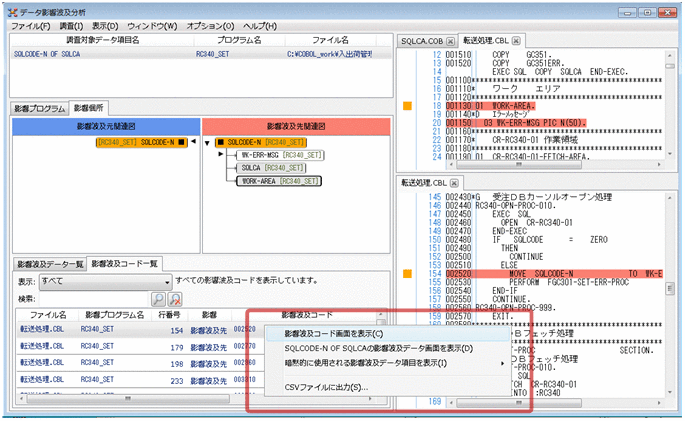Click the app icon in title bar
The image size is (685, 421).
pyautogui.click(x=13, y=13)
